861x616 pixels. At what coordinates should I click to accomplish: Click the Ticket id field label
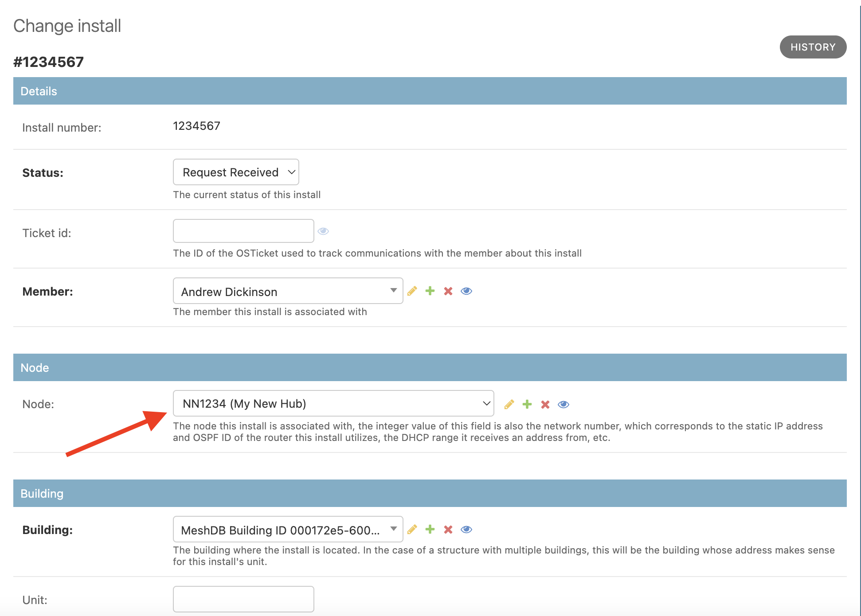click(x=47, y=233)
